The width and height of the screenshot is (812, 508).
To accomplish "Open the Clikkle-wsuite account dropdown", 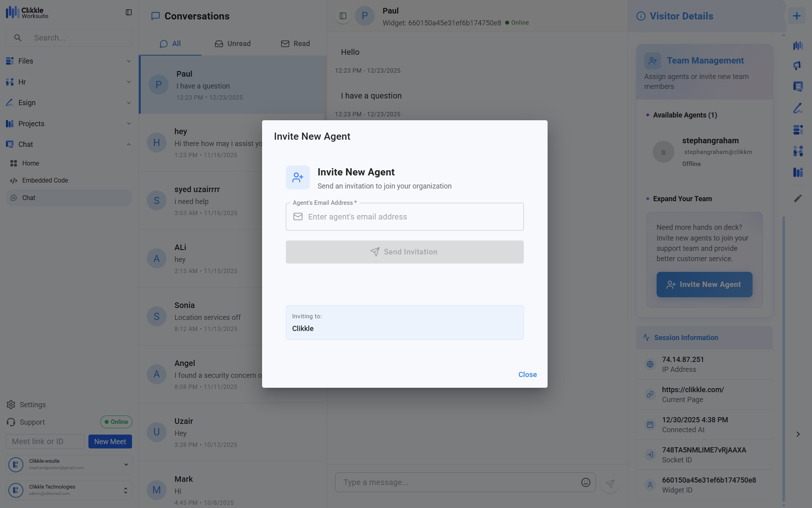I will [126, 464].
